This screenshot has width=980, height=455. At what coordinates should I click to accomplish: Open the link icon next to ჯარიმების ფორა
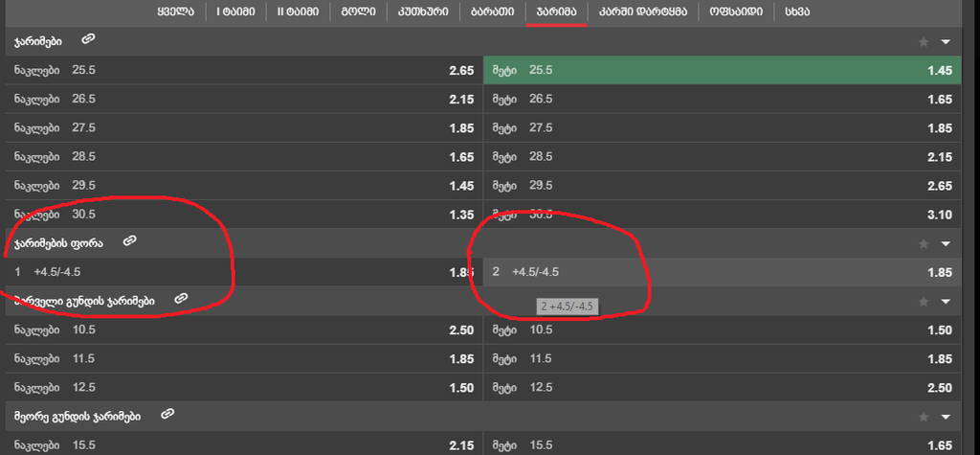click(x=129, y=241)
